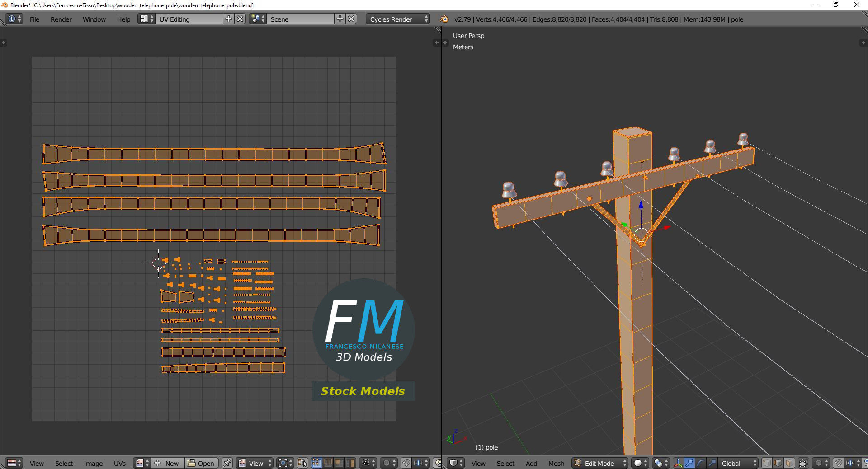The width and height of the screenshot is (868, 469).
Task: Expand UV editor right region plus icon
Action: click(436, 42)
